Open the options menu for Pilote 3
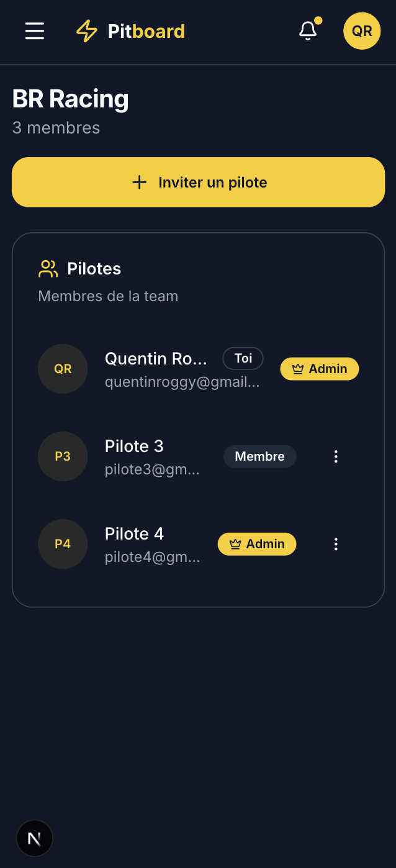The height and width of the screenshot is (868, 396). (x=336, y=456)
